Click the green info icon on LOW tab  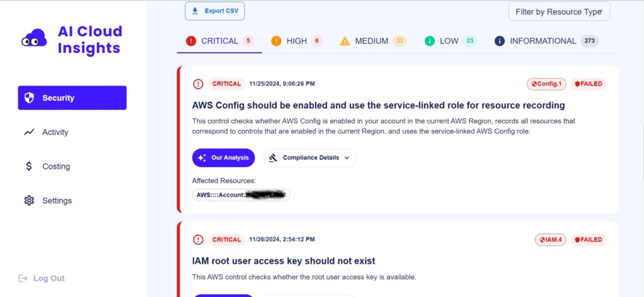[x=430, y=41]
